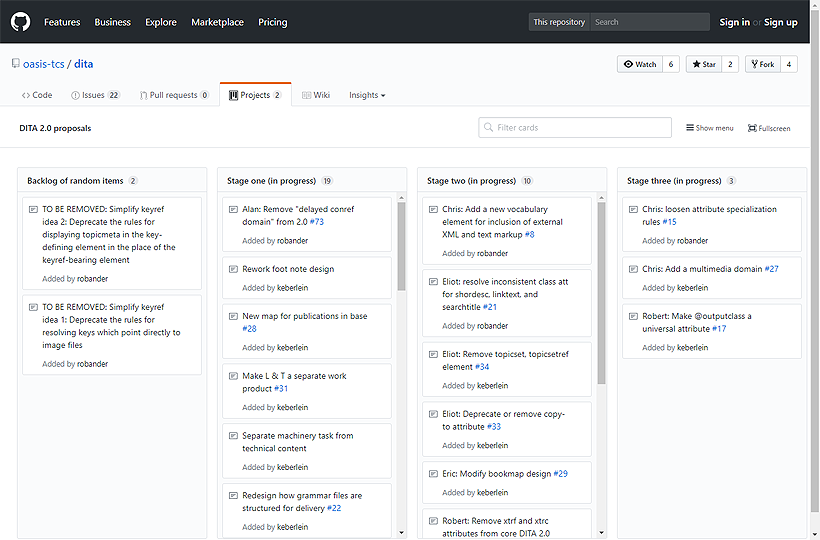820x540 pixels.
Task: Open issue link #28
Action: coord(249,329)
